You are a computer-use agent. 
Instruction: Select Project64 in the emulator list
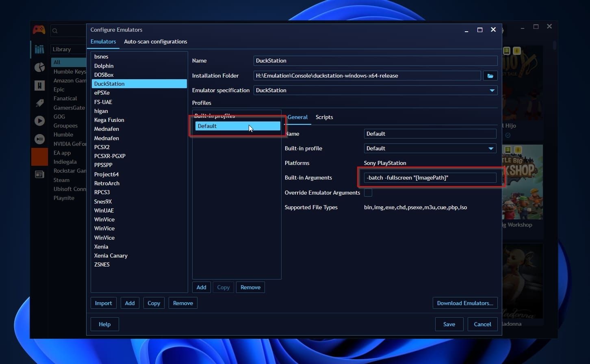click(139, 174)
